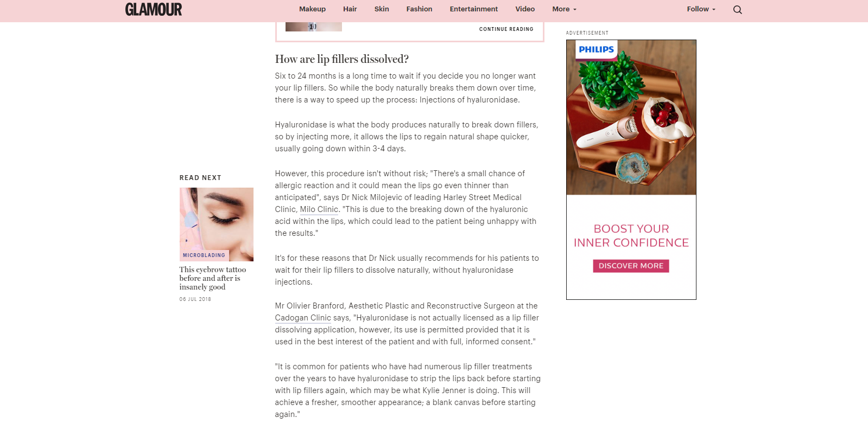Click the Philips logo in the ad
Image resolution: width=868 pixels, height=430 pixels.
596,49
